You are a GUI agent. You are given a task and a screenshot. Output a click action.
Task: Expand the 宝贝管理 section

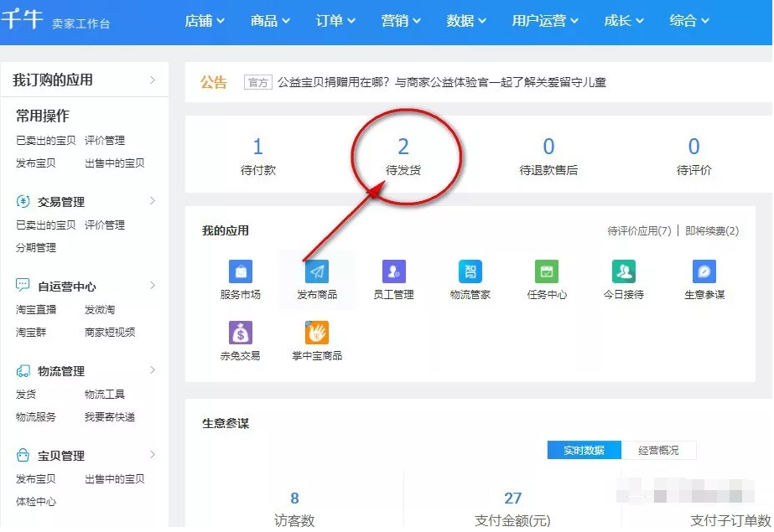(55, 455)
